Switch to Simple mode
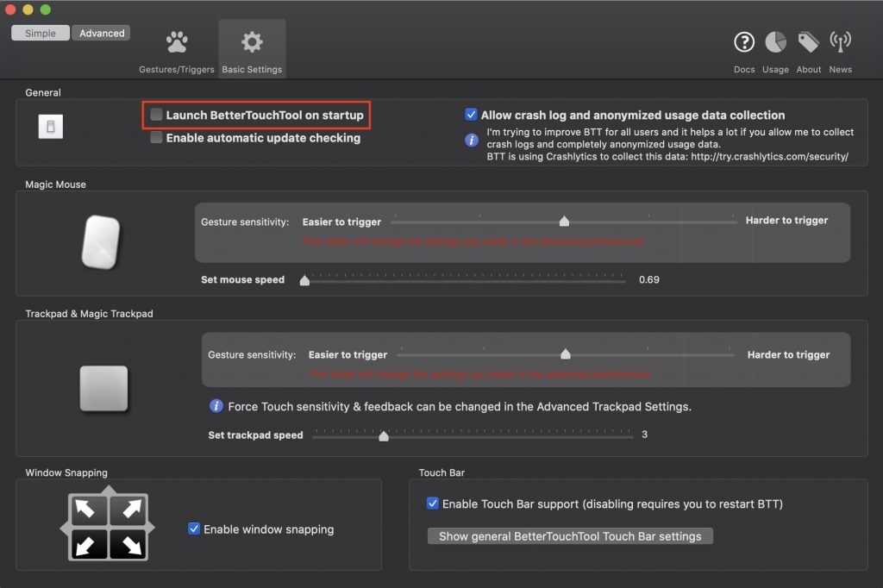 click(41, 34)
